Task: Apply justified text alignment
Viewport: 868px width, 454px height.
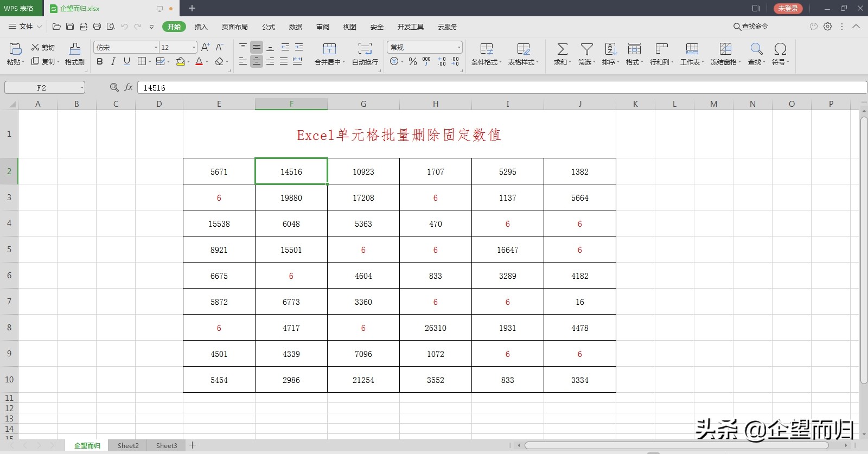Action: (284, 61)
